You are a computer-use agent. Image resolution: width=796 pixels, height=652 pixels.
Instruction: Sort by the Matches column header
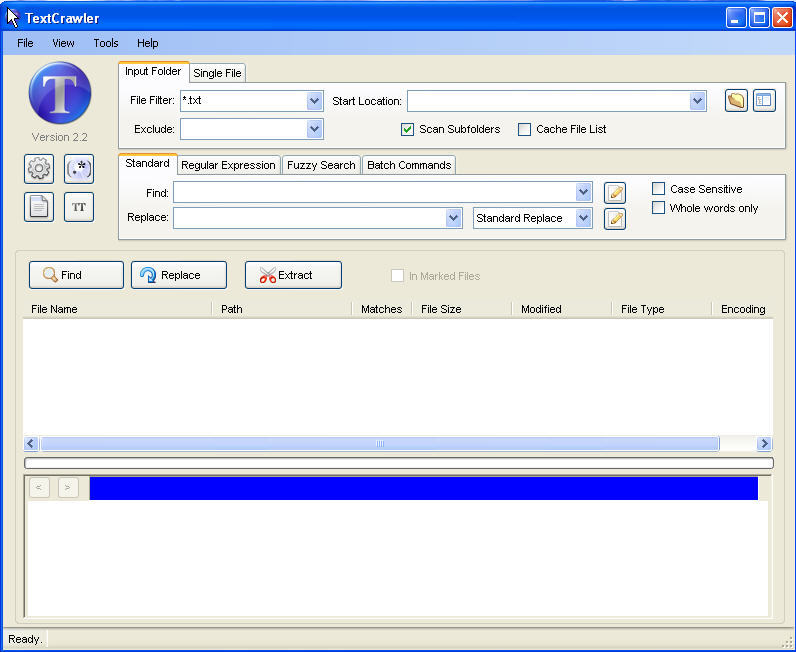pyautogui.click(x=382, y=309)
